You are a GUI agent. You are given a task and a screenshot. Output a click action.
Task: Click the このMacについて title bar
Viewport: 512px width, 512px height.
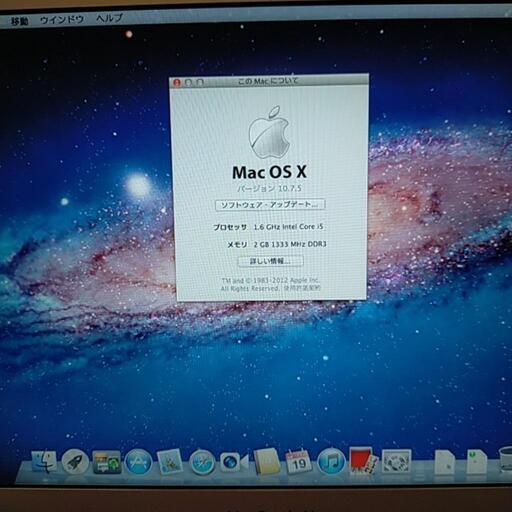click(268, 81)
